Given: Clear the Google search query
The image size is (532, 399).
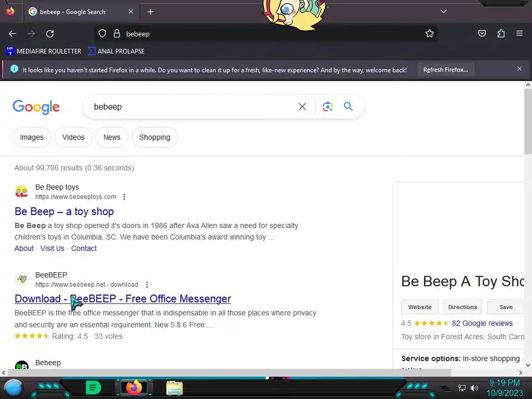Looking at the screenshot, I should tap(302, 107).
